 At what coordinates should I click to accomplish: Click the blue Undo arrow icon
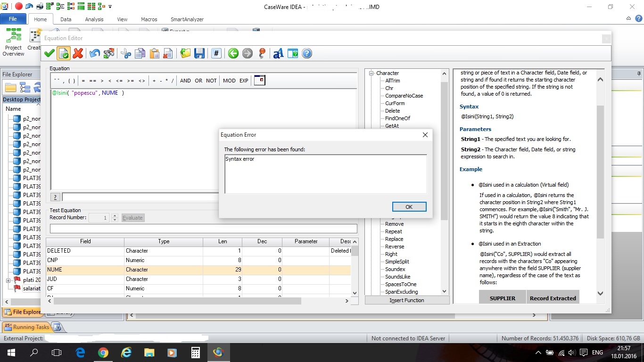[x=94, y=54]
